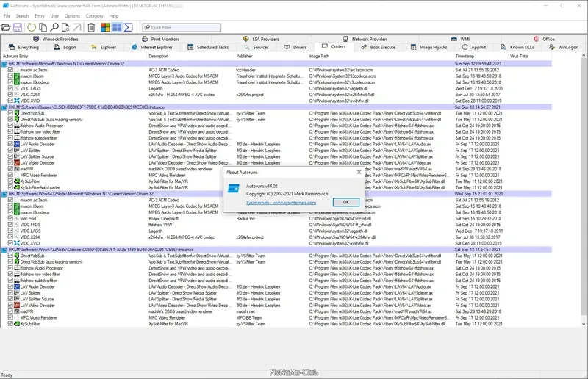Select the Wow6432Node Classes CLSID Instance row
This screenshot has height=379, width=588.
[x=276, y=249]
